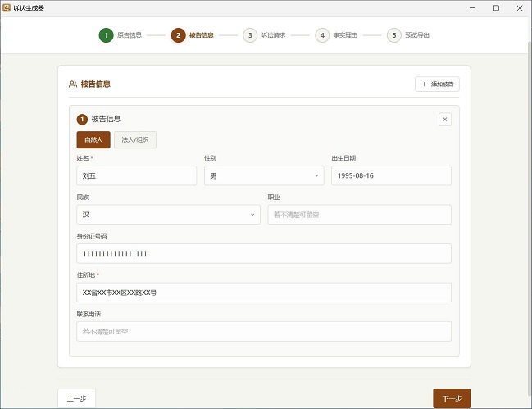
Task: Click the chevron arrow in 民族 field
Action: click(252, 215)
